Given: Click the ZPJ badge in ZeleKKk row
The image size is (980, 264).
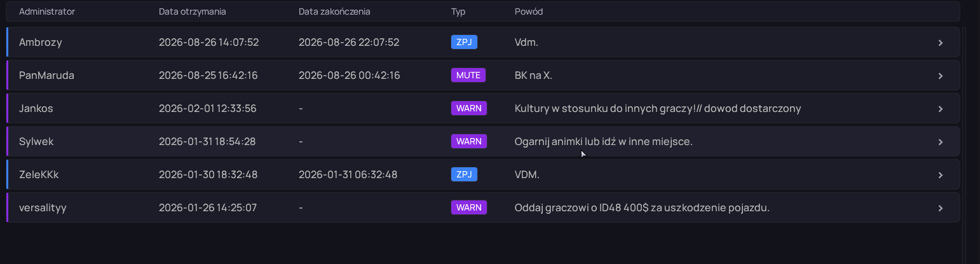Looking at the screenshot, I should click(x=464, y=174).
